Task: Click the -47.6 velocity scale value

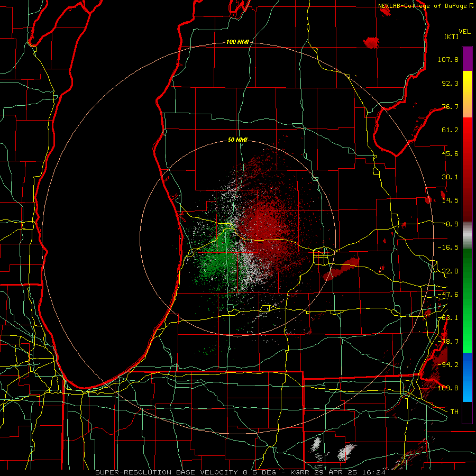Action: pos(448,295)
